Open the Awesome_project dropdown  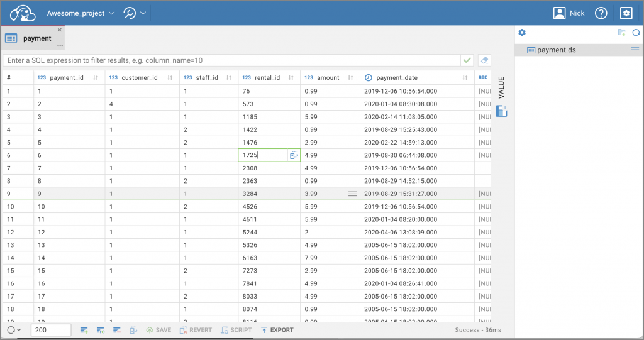(x=80, y=13)
